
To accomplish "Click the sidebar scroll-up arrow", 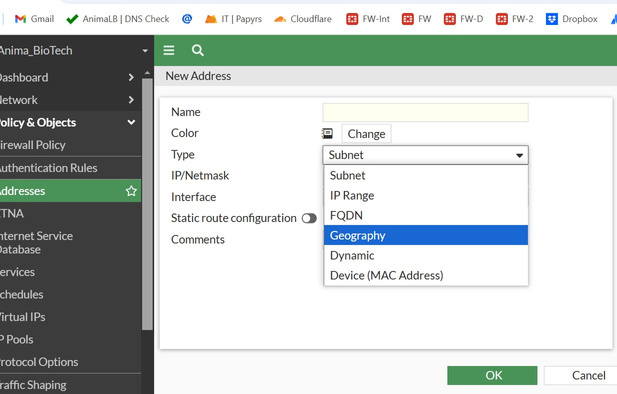I will click(147, 73).
